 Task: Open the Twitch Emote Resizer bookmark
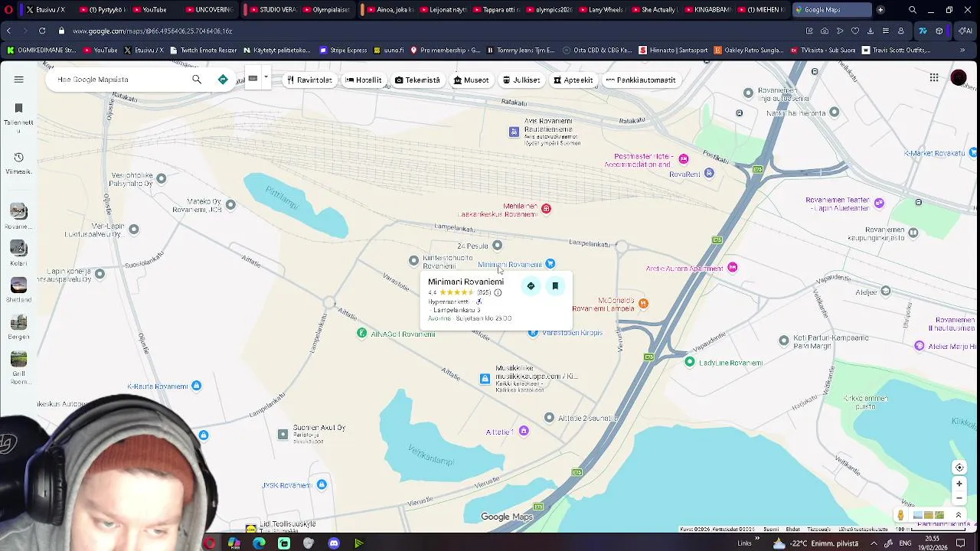[x=203, y=51]
